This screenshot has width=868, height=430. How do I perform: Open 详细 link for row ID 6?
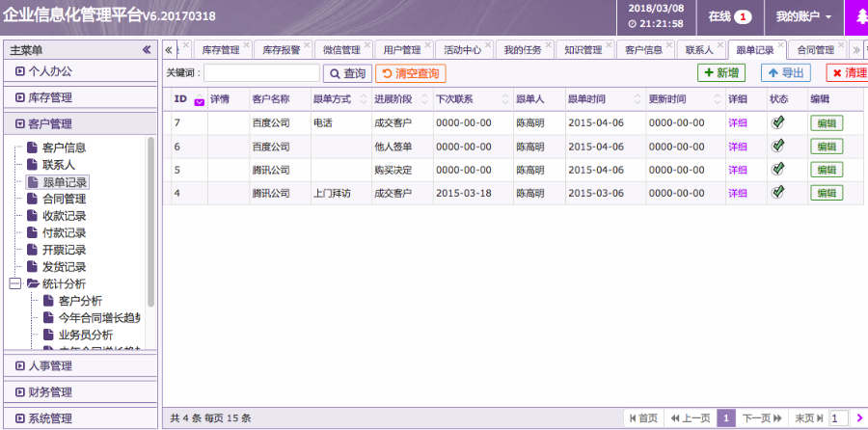point(738,147)
